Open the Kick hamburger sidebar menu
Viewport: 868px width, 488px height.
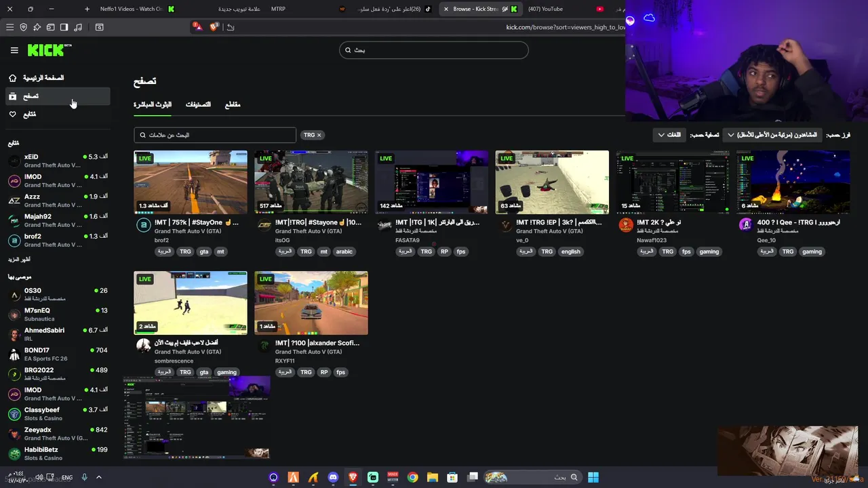[x=14, y=50]
